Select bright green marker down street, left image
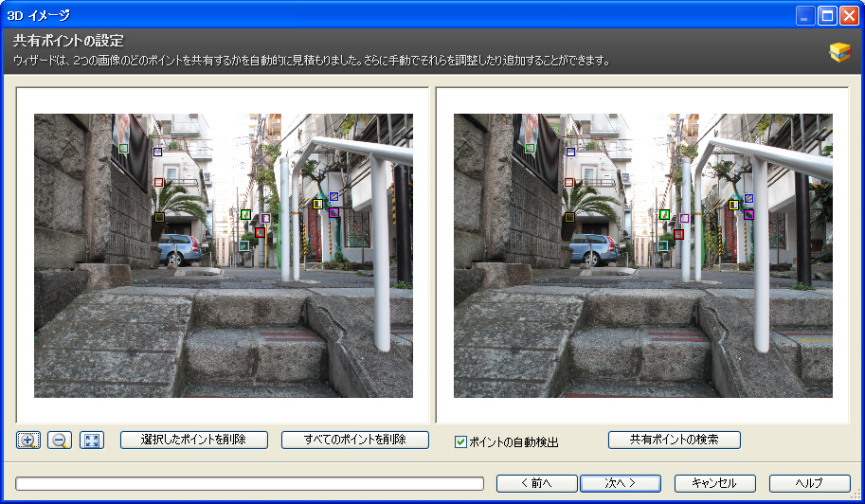Viewport: 865px width, 504px height. (246, 214)
